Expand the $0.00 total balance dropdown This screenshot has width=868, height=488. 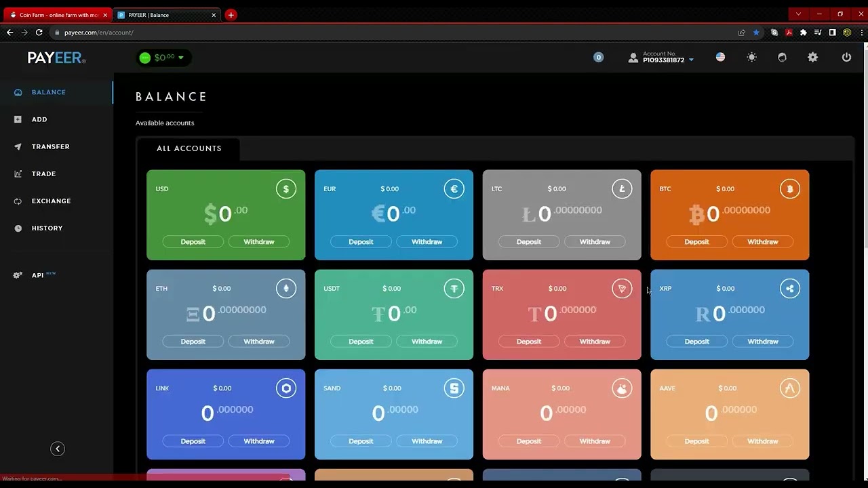pos(163,58)
